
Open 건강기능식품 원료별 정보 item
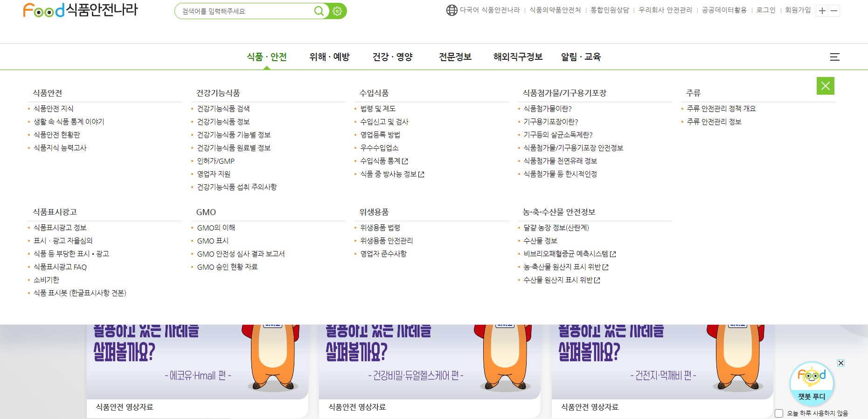click(x=234, y=148)
